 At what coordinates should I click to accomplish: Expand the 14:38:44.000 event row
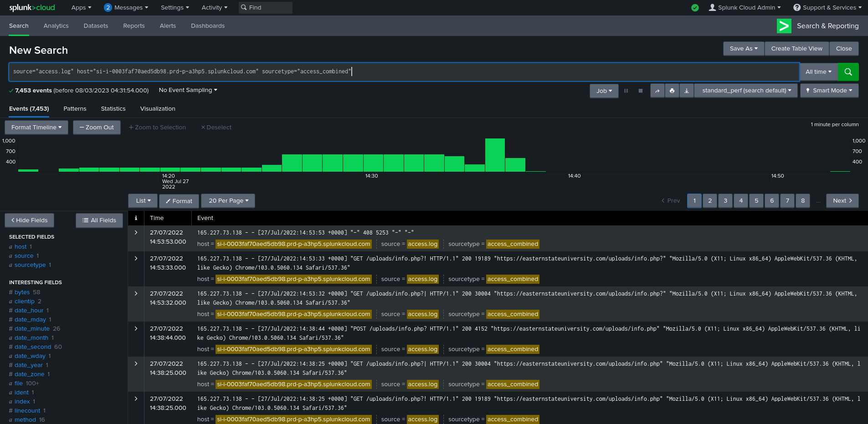click(x=136, y=328)
